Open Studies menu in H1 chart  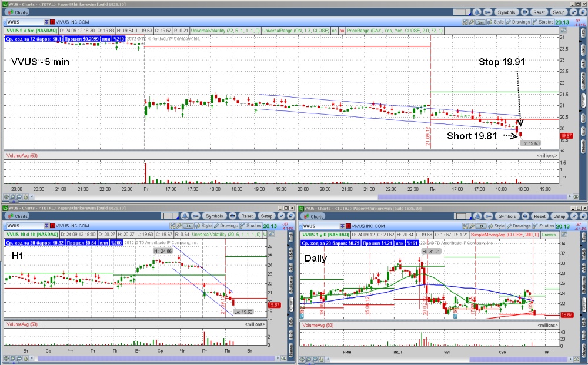click(x=251, y=226)
